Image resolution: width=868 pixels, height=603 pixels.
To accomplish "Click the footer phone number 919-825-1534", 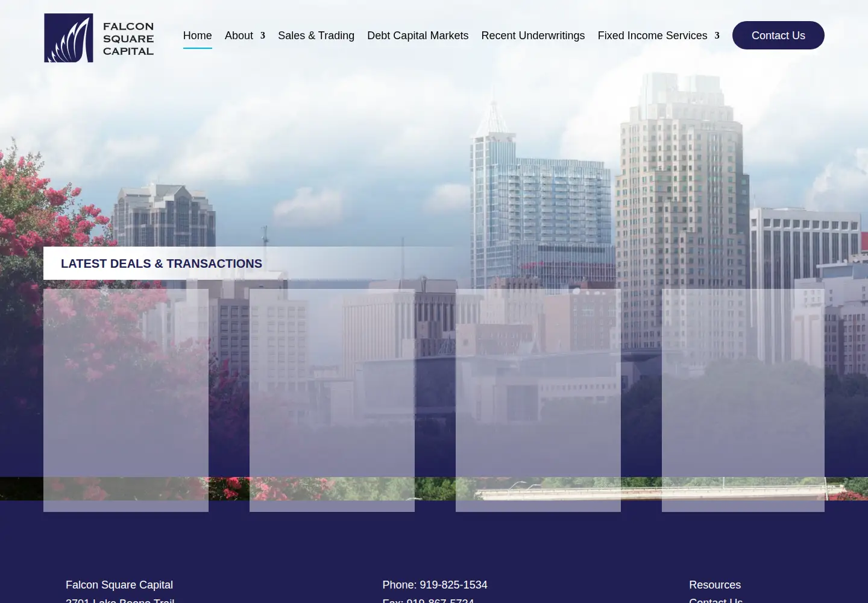I will click(453, 585).
